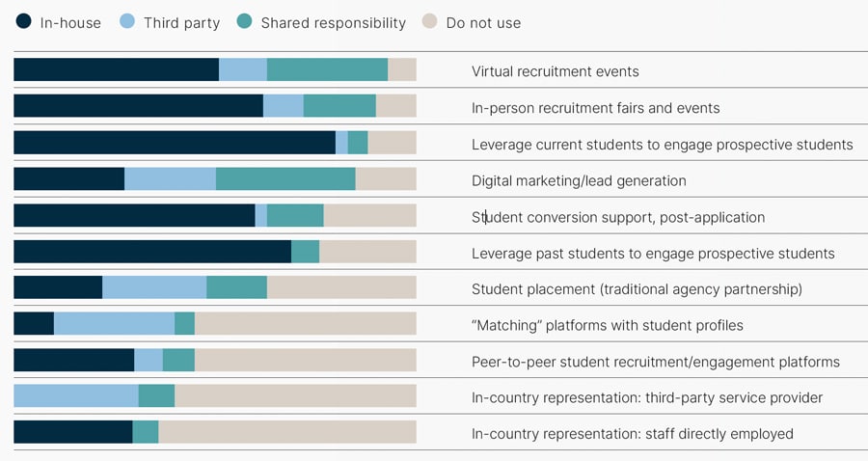Select the Digital marketing/lead generation label
Viewport: 868px width, 461px height.
pos(579,181)
